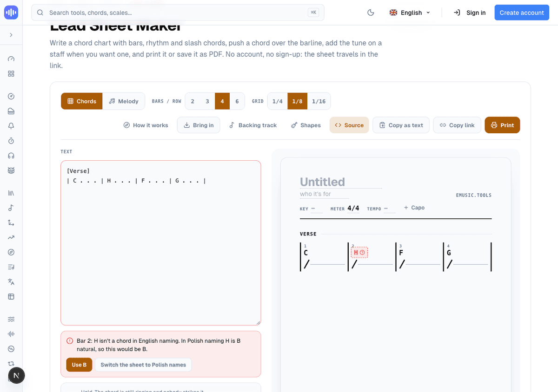Open the bell sidebar icon
Screen dimensions: 558x392
coord(11,126)
